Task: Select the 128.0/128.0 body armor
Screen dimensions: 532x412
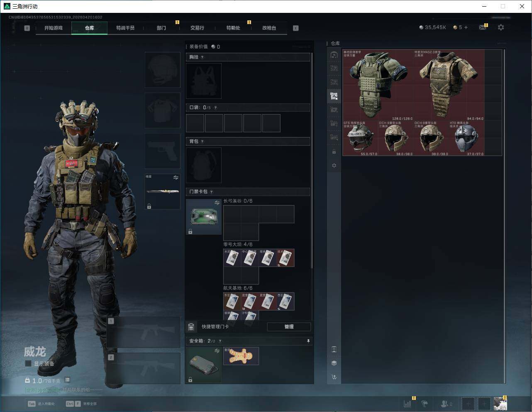Action: click(x=378, y=85)
